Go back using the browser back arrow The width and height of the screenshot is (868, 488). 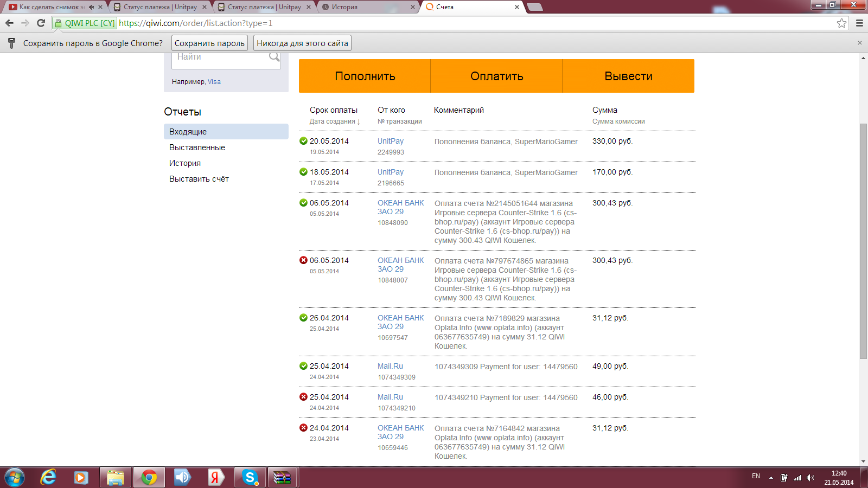click(9, 23)
